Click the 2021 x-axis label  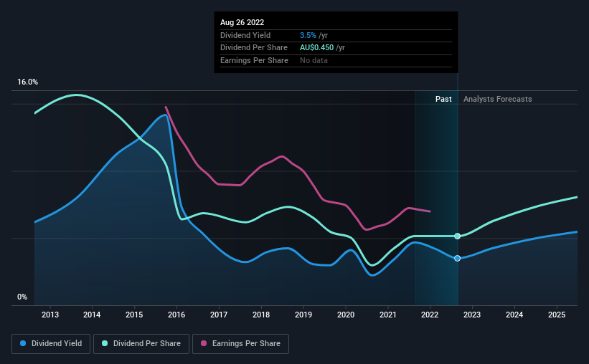(387, 315)
